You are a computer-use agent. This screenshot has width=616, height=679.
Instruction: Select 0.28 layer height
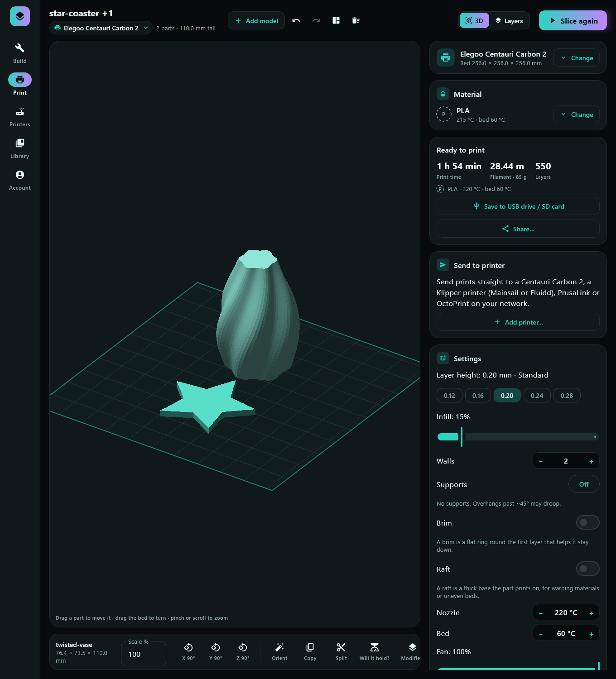(x=567, y=395)
